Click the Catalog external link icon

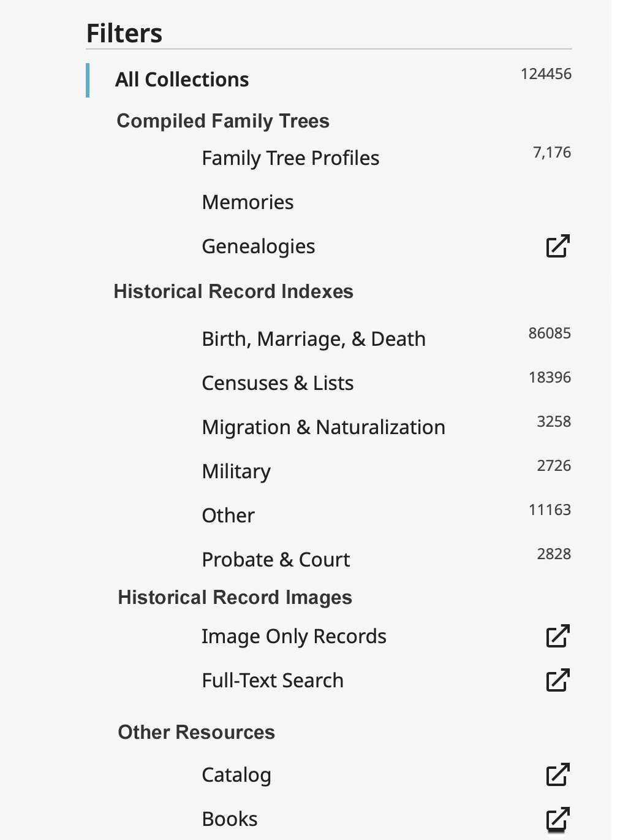click(558, 774)
